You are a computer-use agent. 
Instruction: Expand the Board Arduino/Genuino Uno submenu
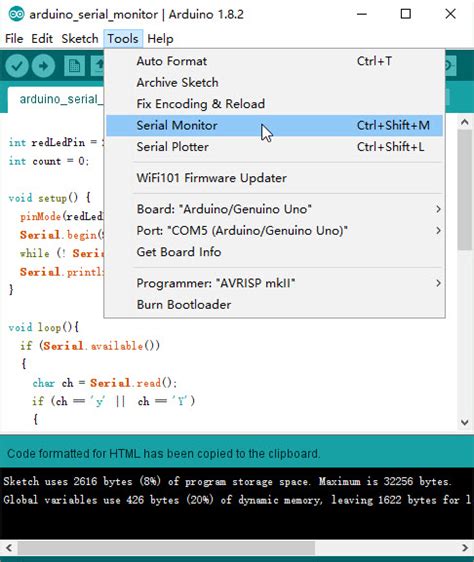click(x=275, y=209)
